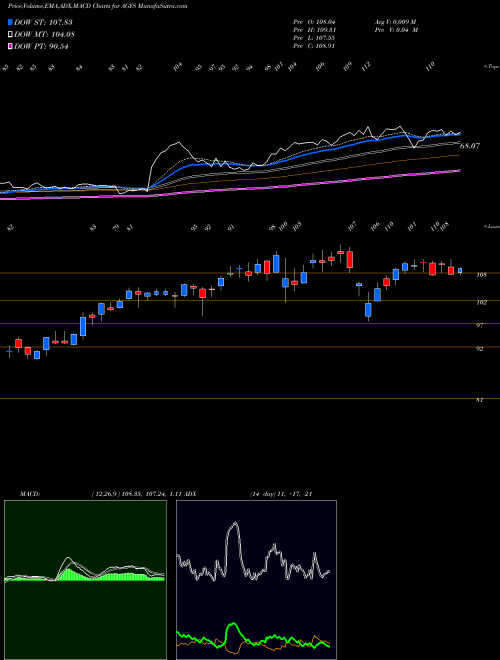500x660 pixels.
Task: Click the blue DOW ST legend swatch
Action: pyautogui.click(x=10, y=22)
